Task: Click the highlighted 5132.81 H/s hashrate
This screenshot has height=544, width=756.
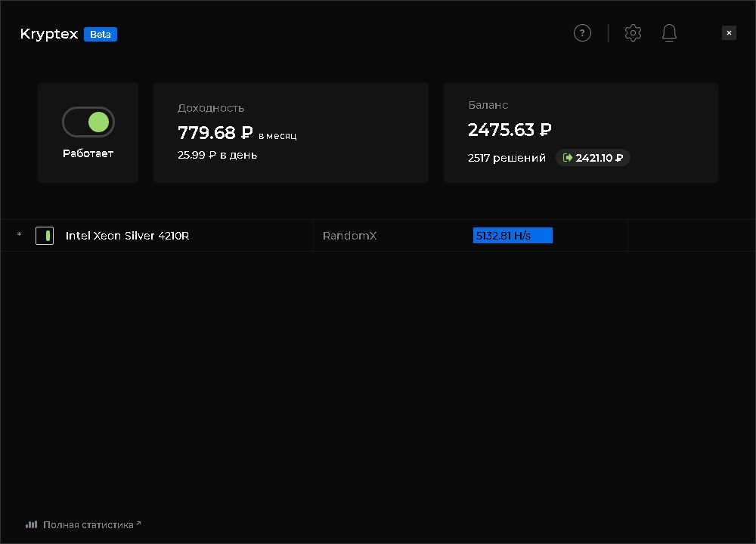Action: (x=513, y=236)
